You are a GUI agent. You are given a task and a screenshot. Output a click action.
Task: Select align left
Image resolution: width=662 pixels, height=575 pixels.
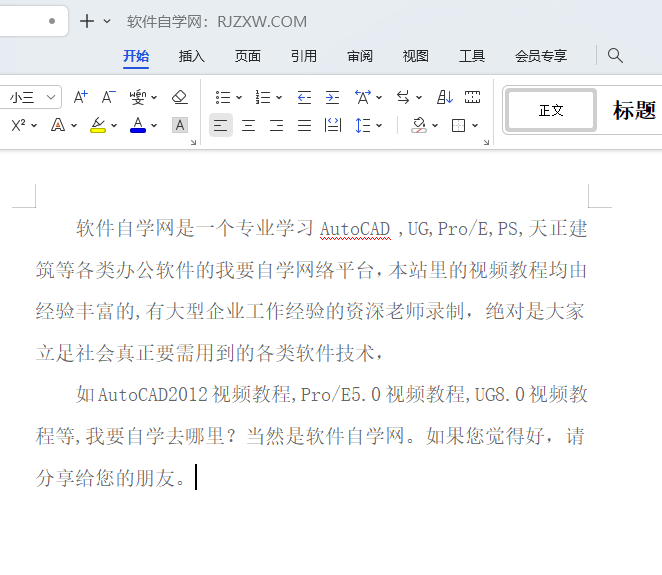point(221,125)
